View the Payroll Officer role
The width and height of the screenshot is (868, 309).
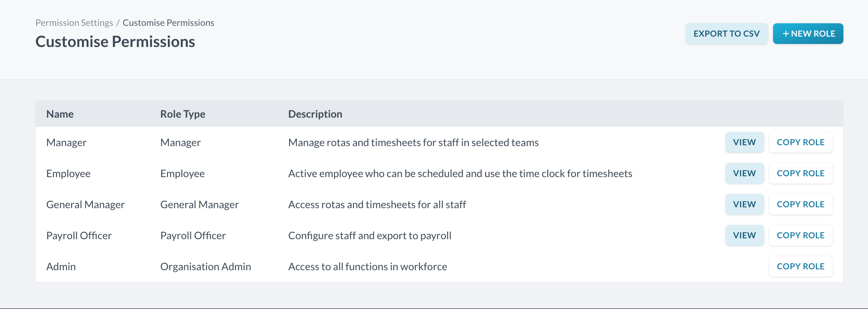(x=744, y=235)
